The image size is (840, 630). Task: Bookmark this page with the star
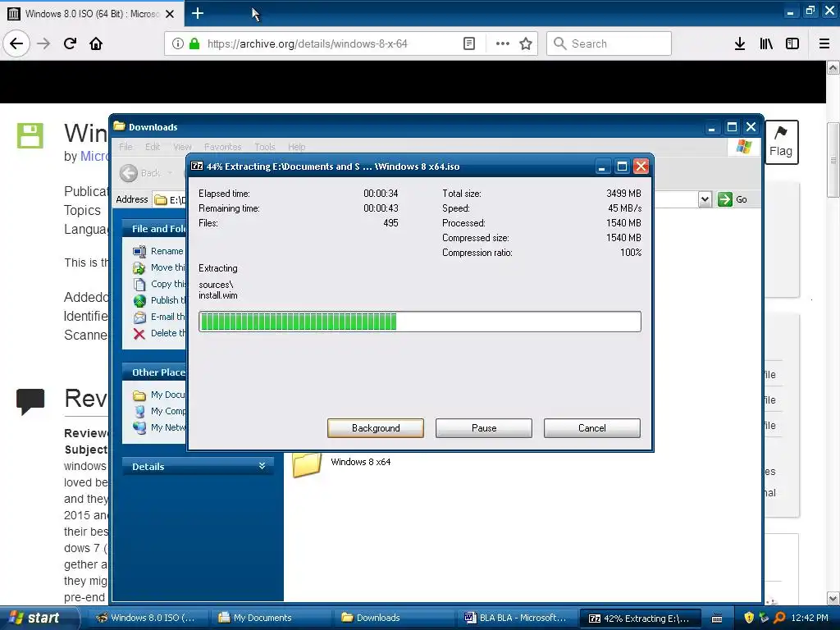(526, 43)
